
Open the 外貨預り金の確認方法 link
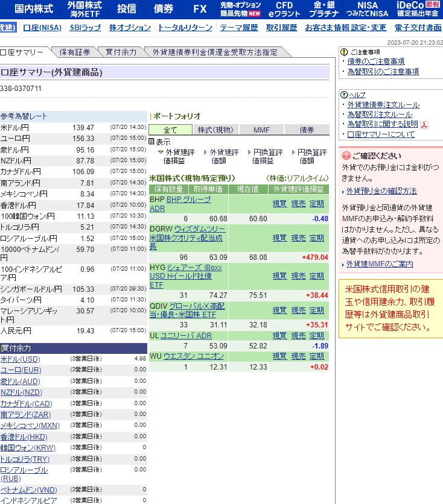[381, 191]
